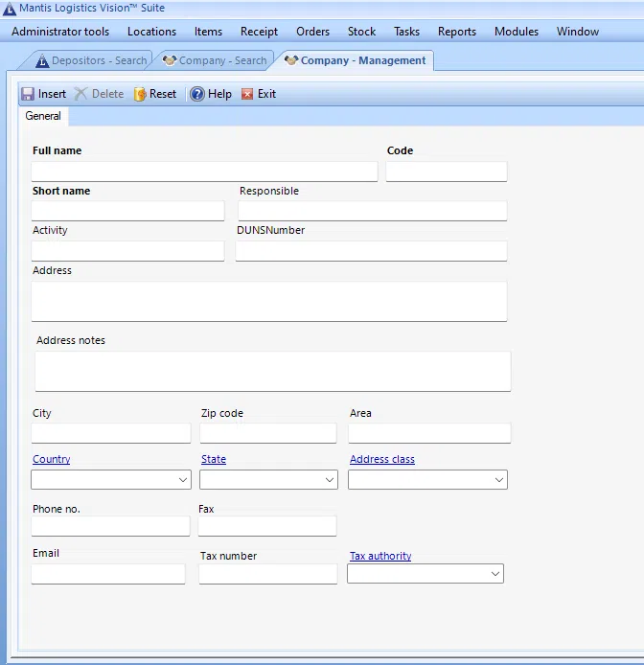Viewport: 644px width, 665px height.
Task: Focus the Email input field
Action: (x=107, y=574)
